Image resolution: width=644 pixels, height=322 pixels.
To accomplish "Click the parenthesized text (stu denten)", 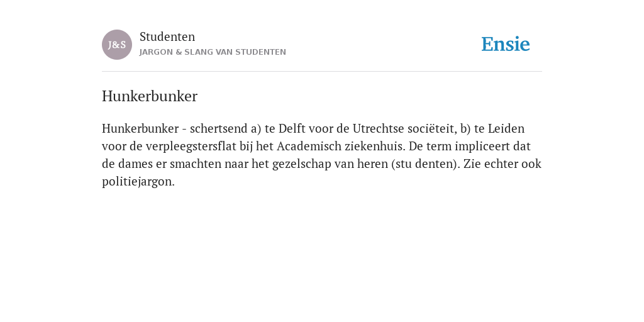I will tap(426, 164).
